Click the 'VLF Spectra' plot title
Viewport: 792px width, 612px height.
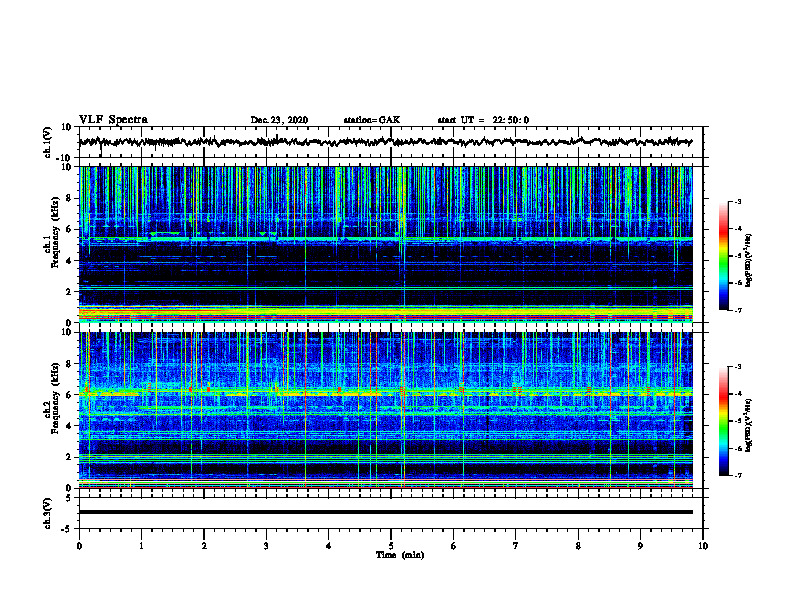(113, 120)
